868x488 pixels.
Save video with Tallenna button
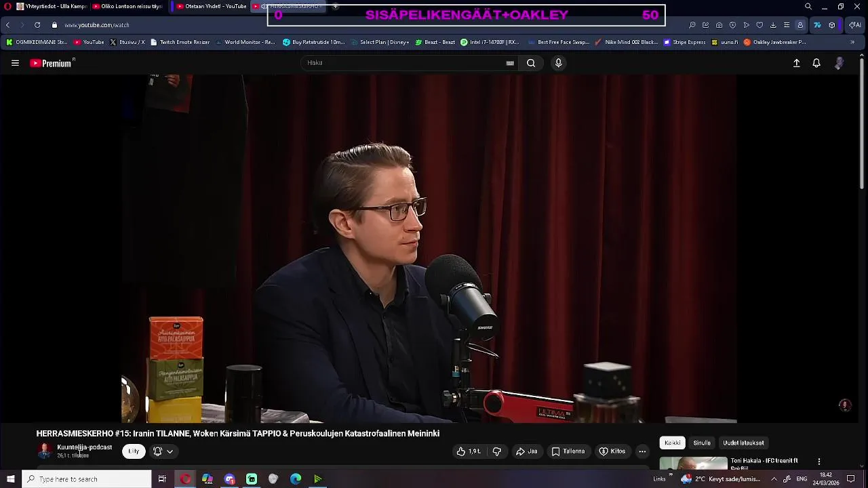coord(568,451)
